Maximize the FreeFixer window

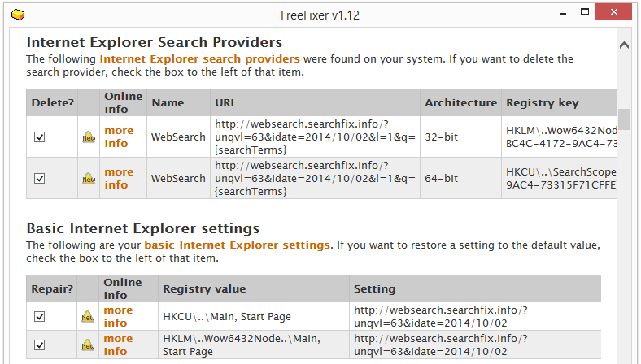tap(585, 12)
